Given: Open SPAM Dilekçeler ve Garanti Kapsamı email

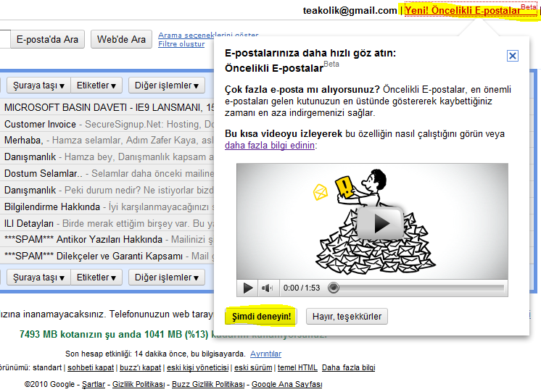Looking at the screenshot, I should coord(107,256).
